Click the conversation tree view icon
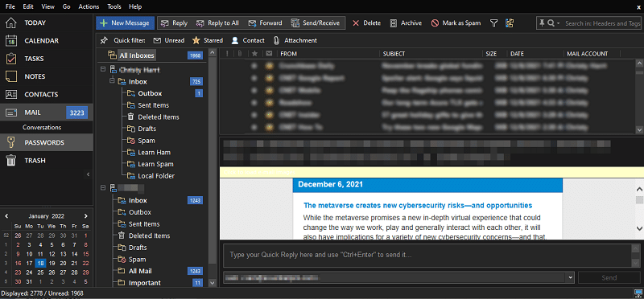Screen dimensions: 644x299 pyautogui.click(x=510, y=23)
